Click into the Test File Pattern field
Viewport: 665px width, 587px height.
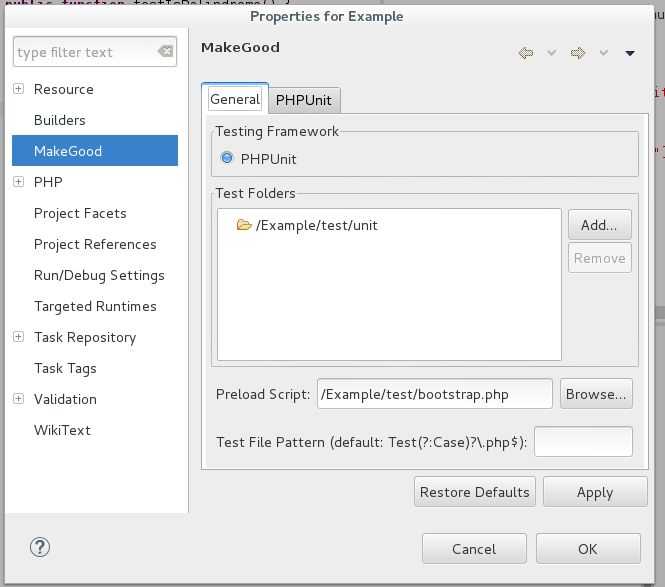pyautogui.click(x=583, y=441)
